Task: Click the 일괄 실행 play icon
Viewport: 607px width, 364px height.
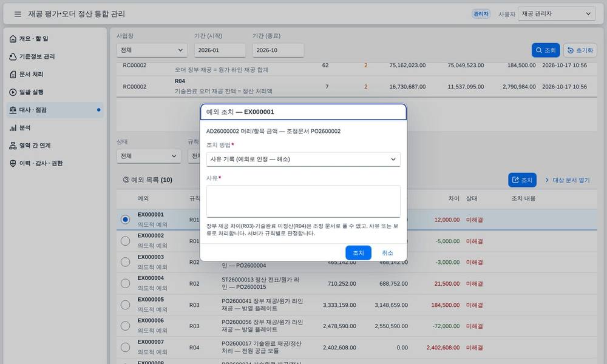Action: [x=13, y=92]
